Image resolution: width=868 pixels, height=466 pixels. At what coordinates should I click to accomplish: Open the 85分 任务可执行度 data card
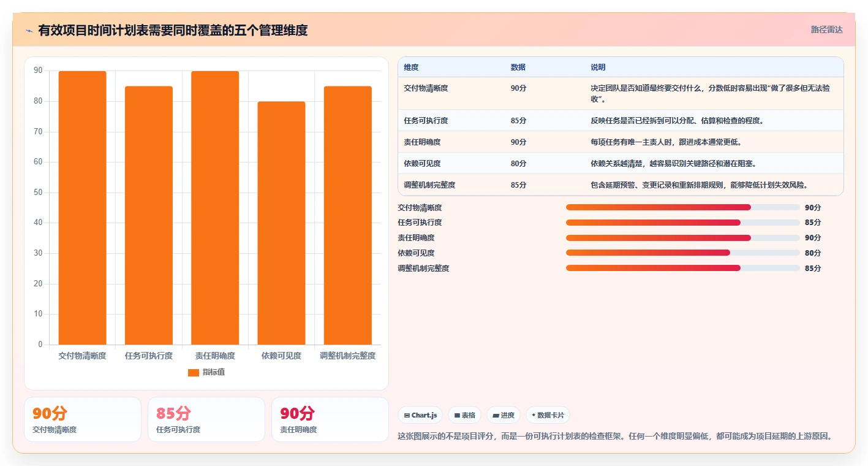(x=206, y=419)
